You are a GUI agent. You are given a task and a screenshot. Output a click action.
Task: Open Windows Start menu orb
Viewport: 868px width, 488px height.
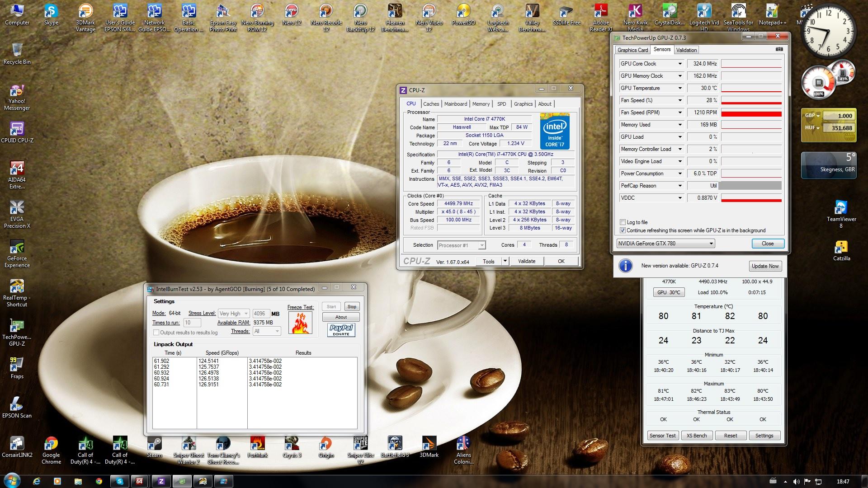12,481
